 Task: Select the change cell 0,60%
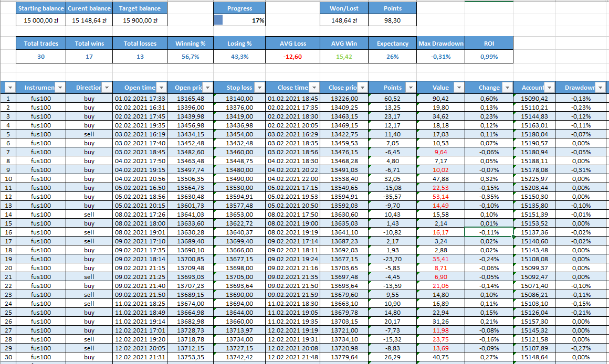489,99
